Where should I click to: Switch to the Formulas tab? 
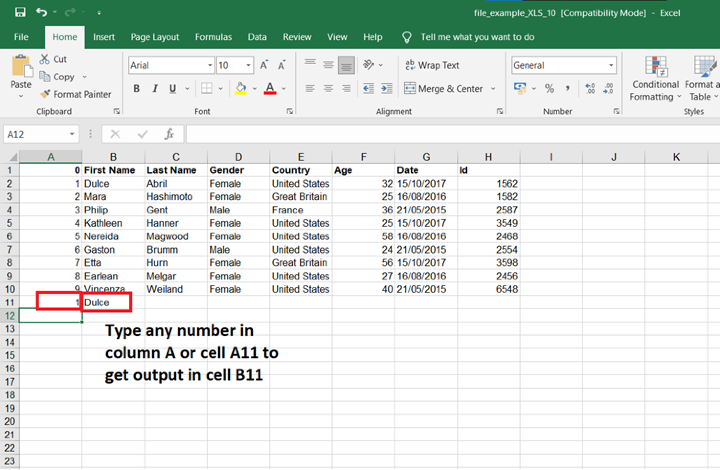(x=213, y=37)
